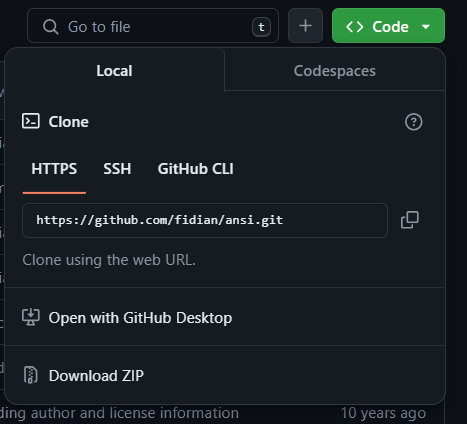Viewport: 467px width, 424px height.
Task: Click the Clone heading text
Action: click(69, 122)
